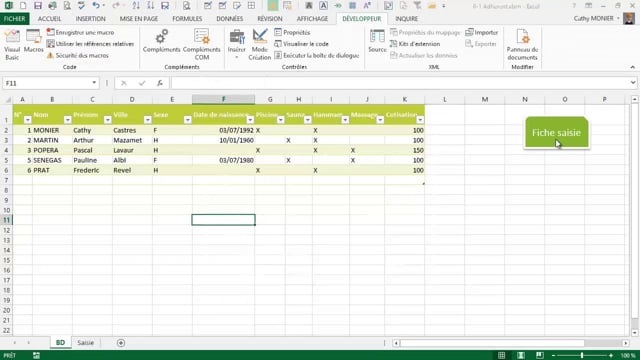
Task: Click the zoom slider handle
Action: point(582,355)
